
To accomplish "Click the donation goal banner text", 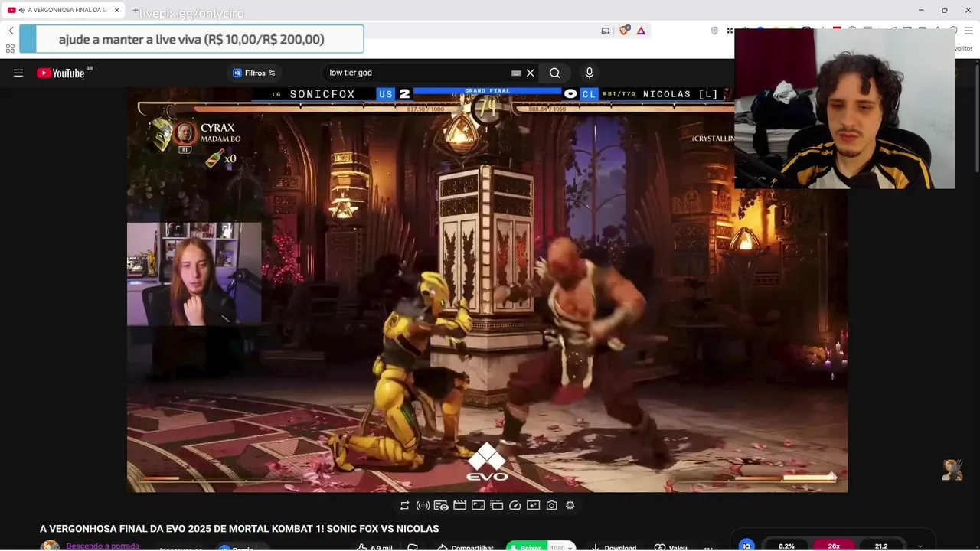I will point(191,39).
